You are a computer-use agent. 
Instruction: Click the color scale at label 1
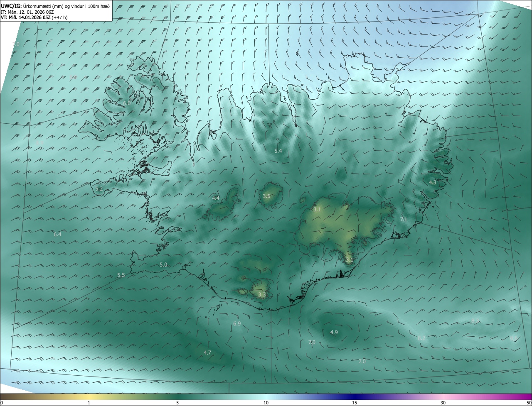click(x=89, y=403)
